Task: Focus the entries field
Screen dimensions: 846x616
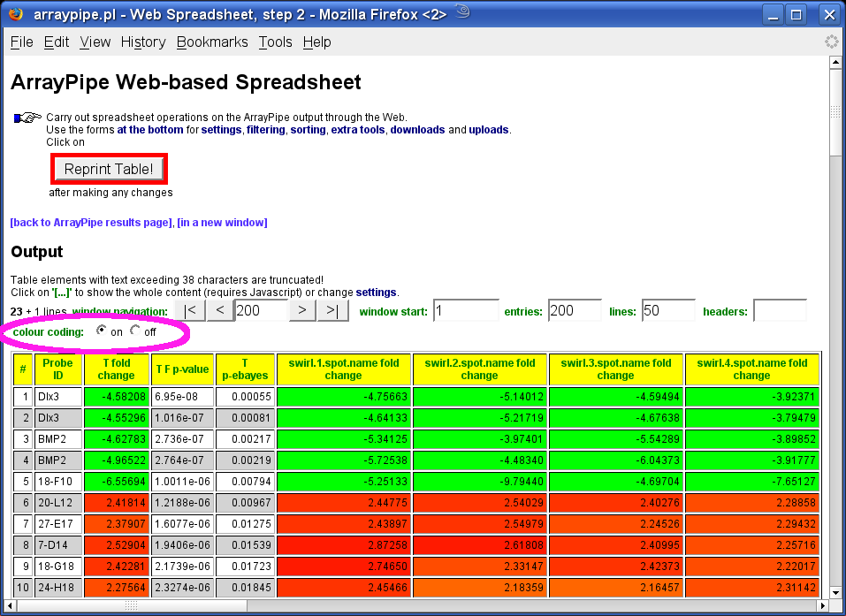Action: pyautogui.click(x=575, y=311)
